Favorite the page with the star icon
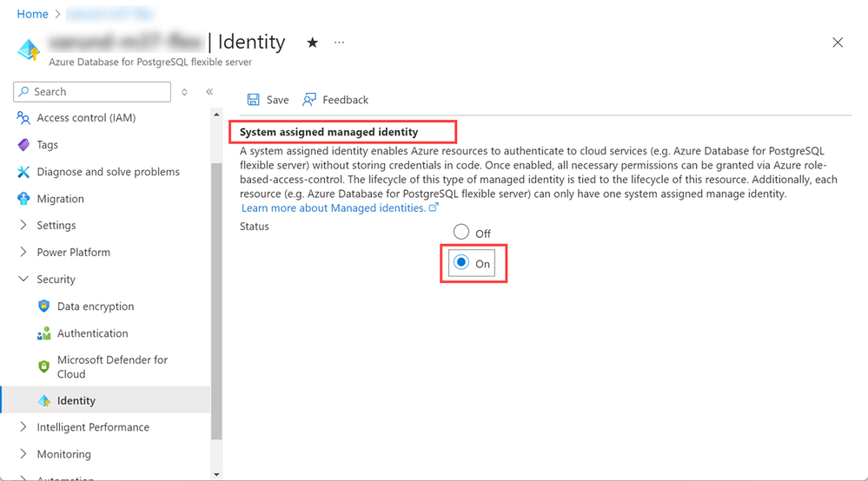The image size is (868, 481). pos(312,43)
